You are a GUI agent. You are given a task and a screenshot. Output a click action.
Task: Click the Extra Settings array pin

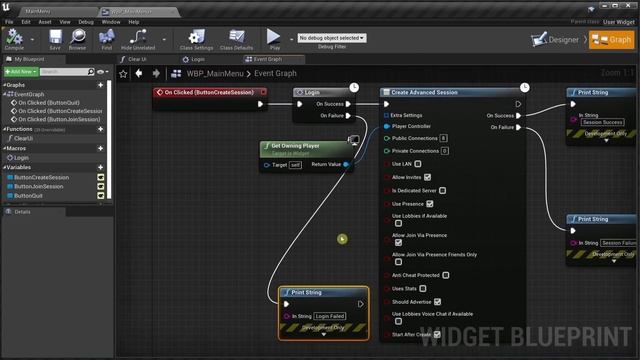point(386,116)
